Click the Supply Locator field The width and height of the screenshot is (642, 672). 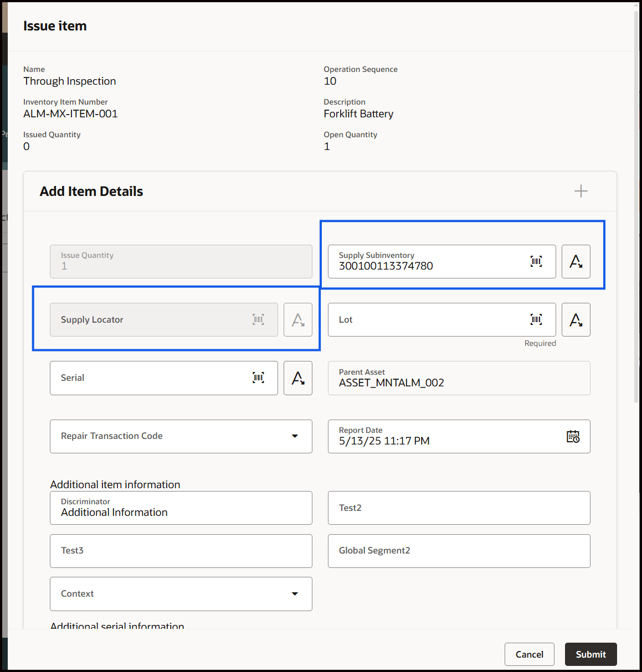[x=164, y=319]
